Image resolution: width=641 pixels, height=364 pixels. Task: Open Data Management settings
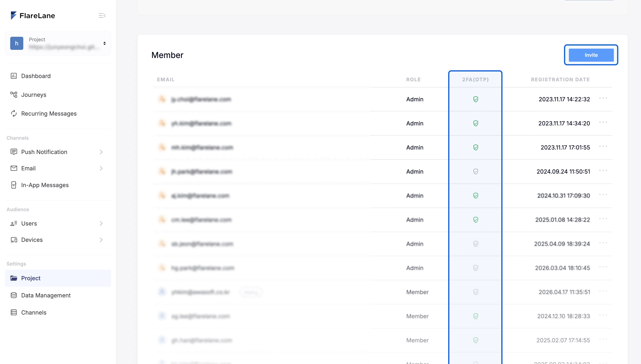(x=46, y=295)
